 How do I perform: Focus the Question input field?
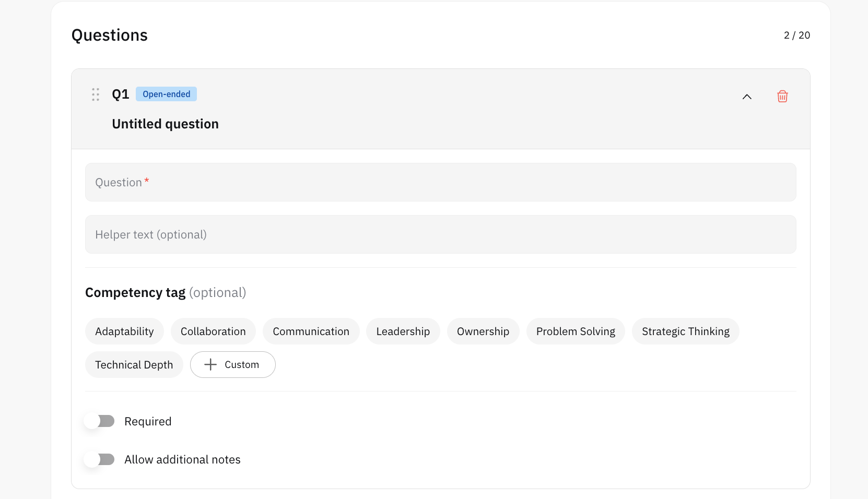point(441,182)
